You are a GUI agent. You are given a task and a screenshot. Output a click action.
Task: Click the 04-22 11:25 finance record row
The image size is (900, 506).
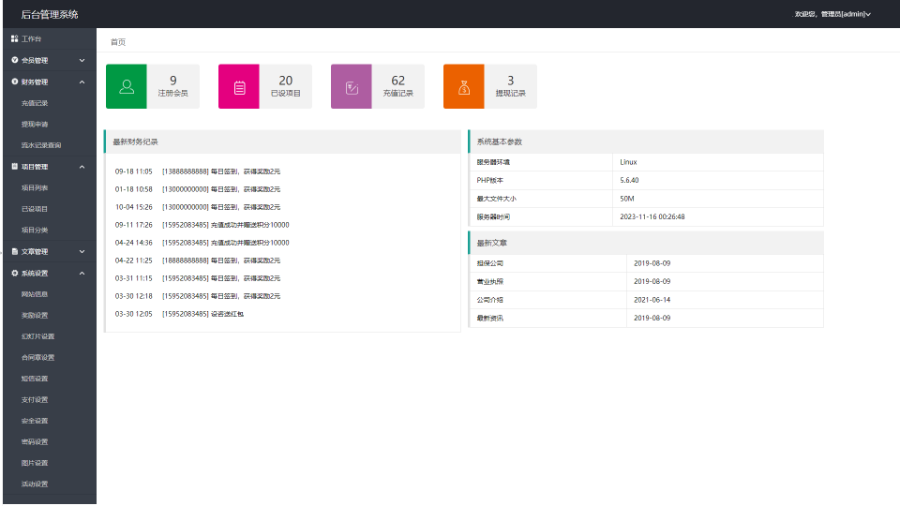coord(197,260)
